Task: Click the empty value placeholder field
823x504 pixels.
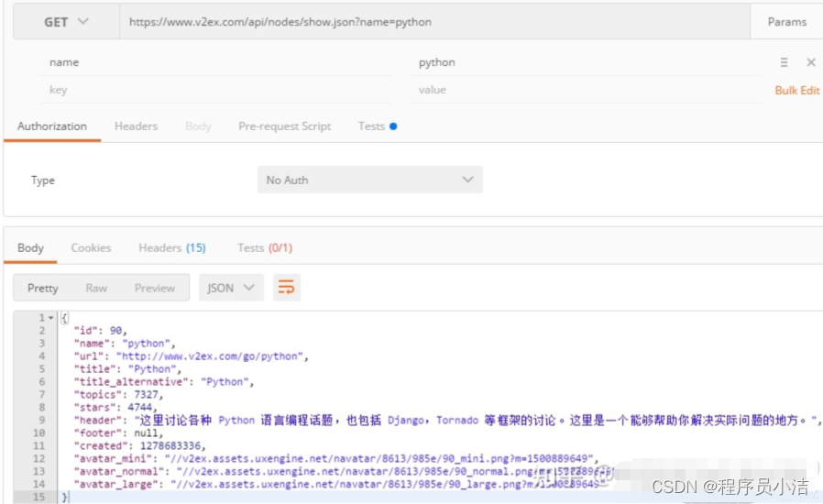Action: coord(585,90)
